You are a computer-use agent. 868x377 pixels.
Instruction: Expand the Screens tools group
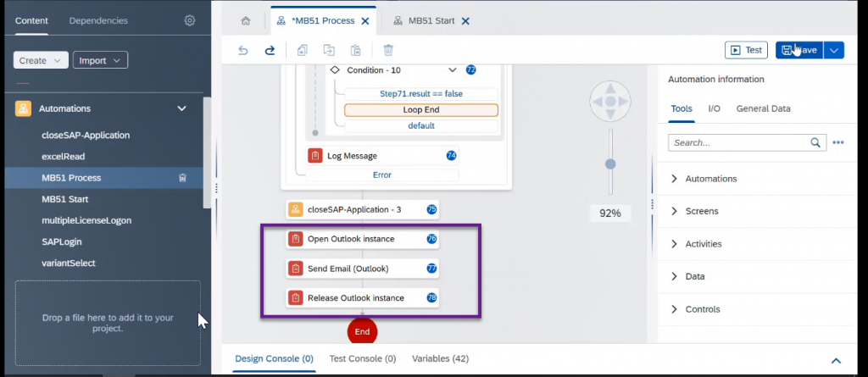[674, 212]
